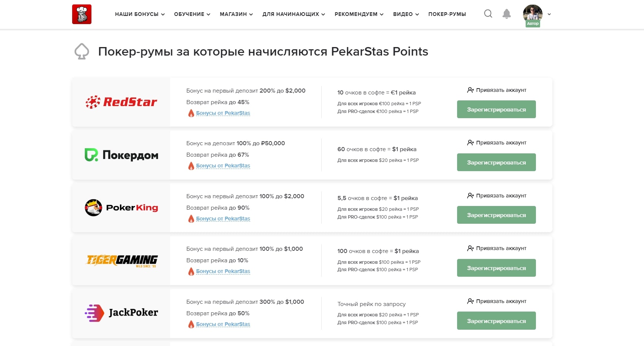Expand the ВИДЕО menu
Image resolution: width=644 pixels, height=346 pixels.
tap(406, 14)
